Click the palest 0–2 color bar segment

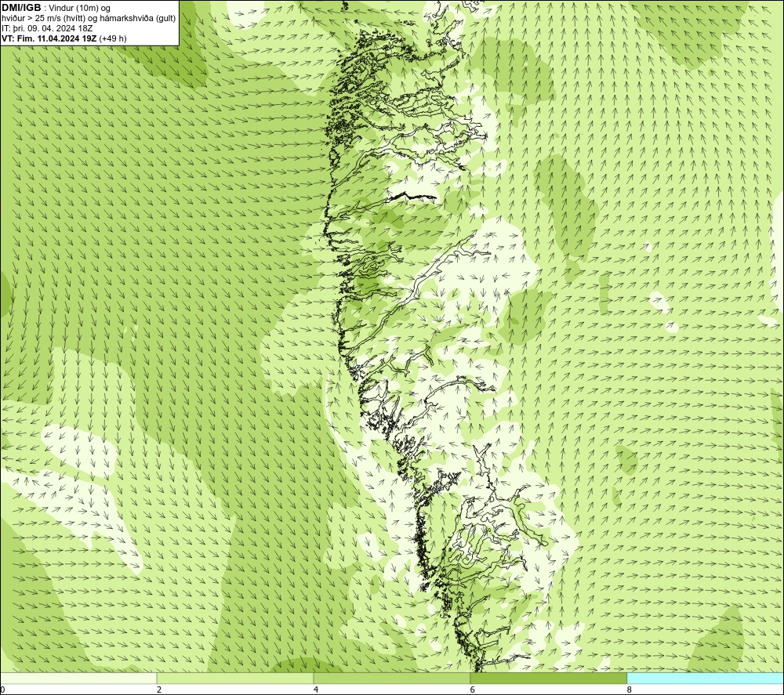tap(78, 678)
